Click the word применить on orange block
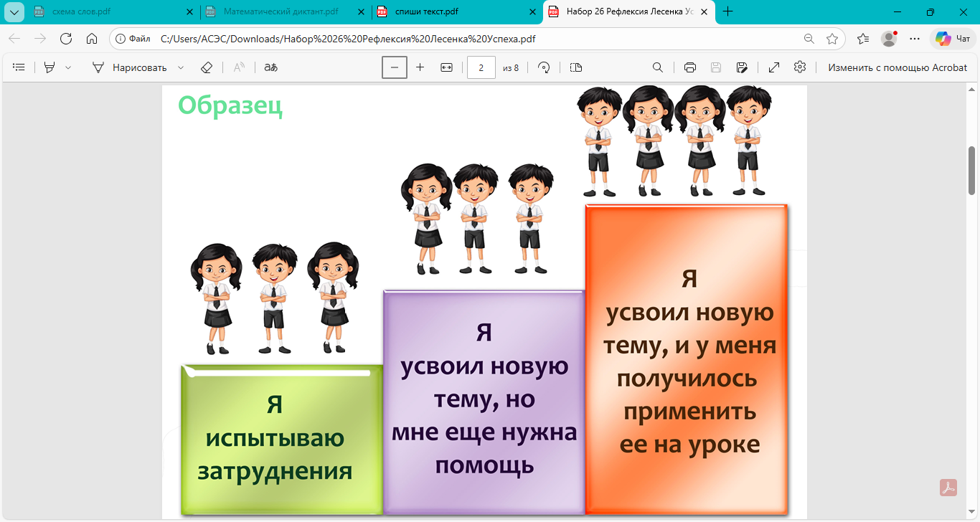The image size is (980, 522). [x=689, y=412]
